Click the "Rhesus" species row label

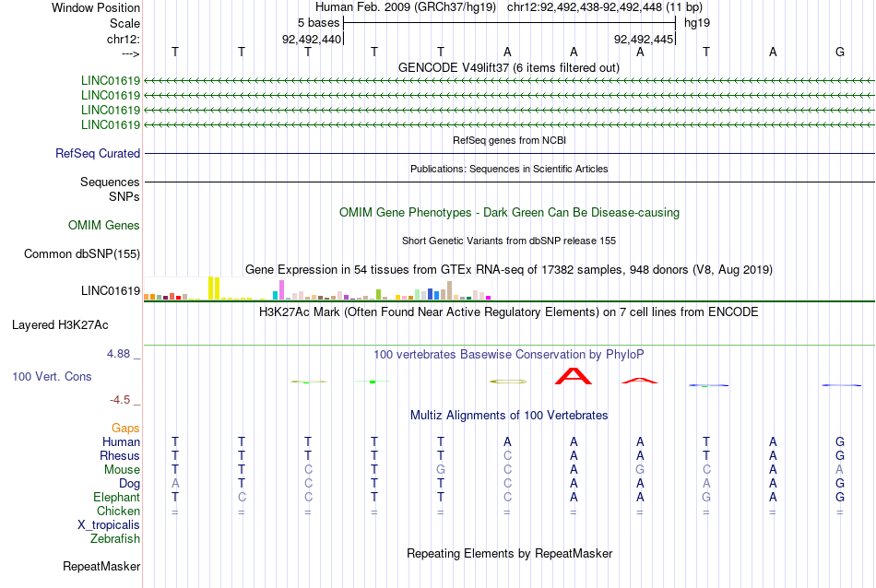[120, 455]
